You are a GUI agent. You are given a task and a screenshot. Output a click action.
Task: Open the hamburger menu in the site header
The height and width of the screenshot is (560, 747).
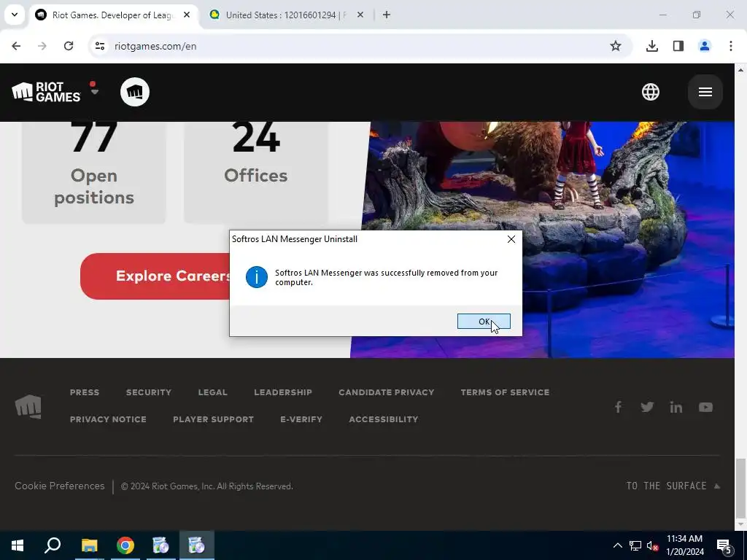click(705, 92)
